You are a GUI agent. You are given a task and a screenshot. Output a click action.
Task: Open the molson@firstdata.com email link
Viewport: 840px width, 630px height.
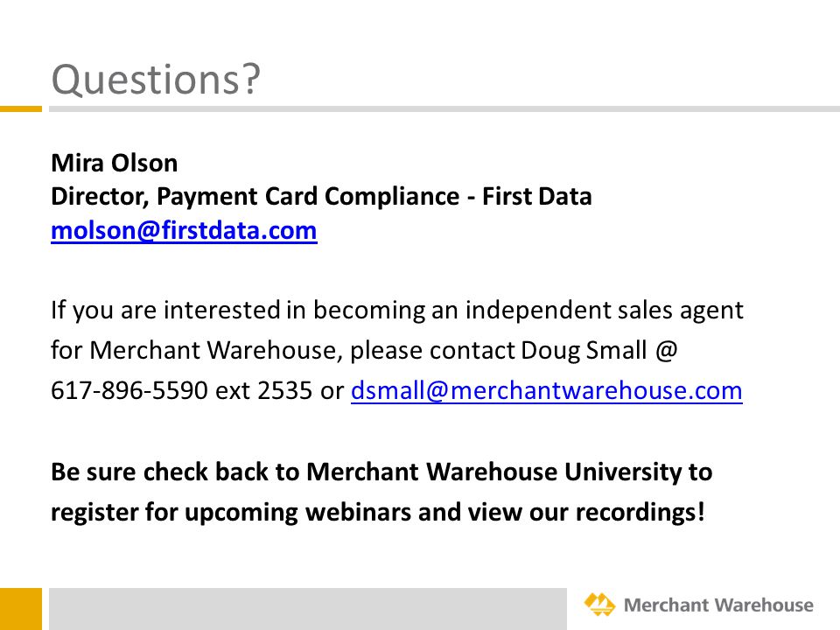click(184, 231)
